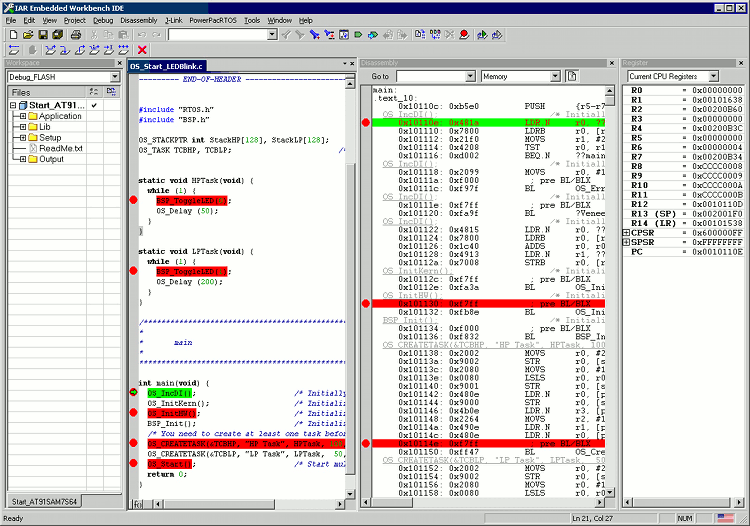This screenshot has height=526, width=750.
Task: Open the Debug_FLASH configuration dropdown
Action: click(114, 77)
